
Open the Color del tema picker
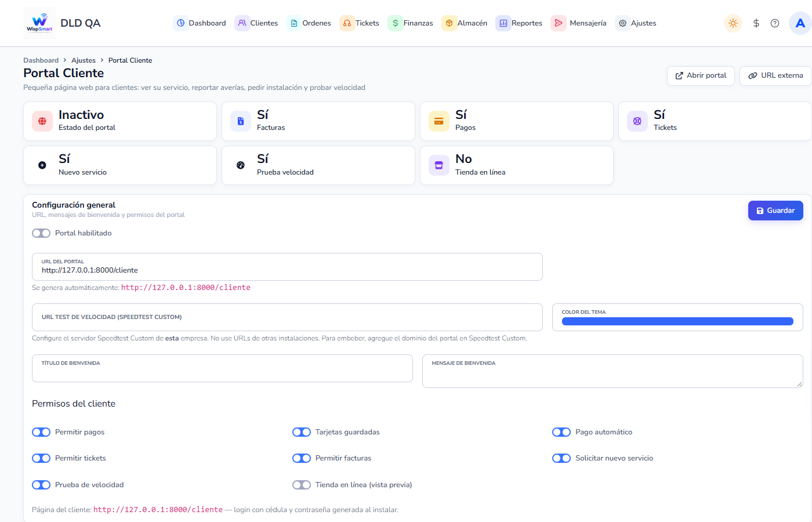point(677,321)
